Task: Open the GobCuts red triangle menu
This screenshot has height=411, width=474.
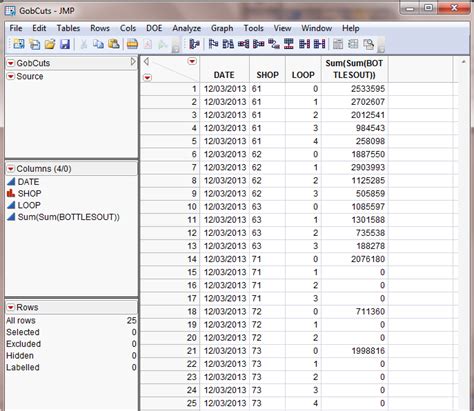Action: [11, 63]
